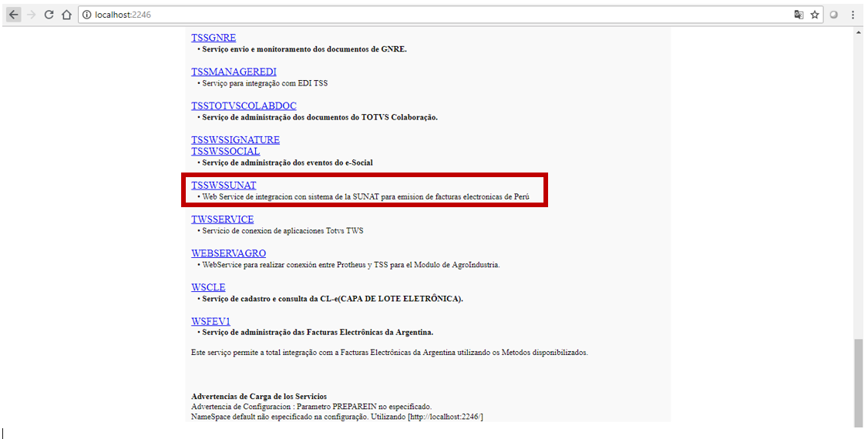
Task: Click text about eventos do e-Social
Action: (288, 163)
